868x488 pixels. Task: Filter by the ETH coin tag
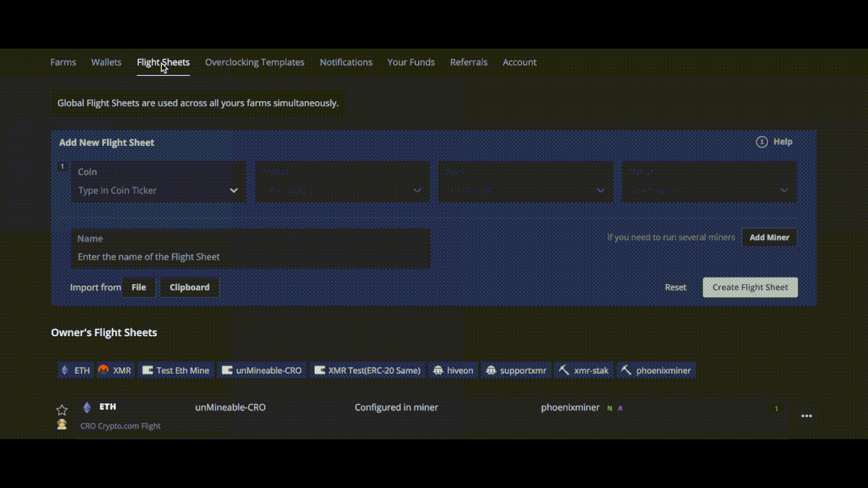(75, 370)
